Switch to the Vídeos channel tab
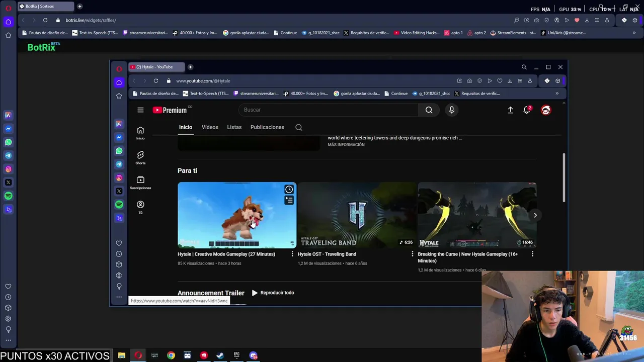The height and width of the screenshot is (362, 644). coord(210,127)
